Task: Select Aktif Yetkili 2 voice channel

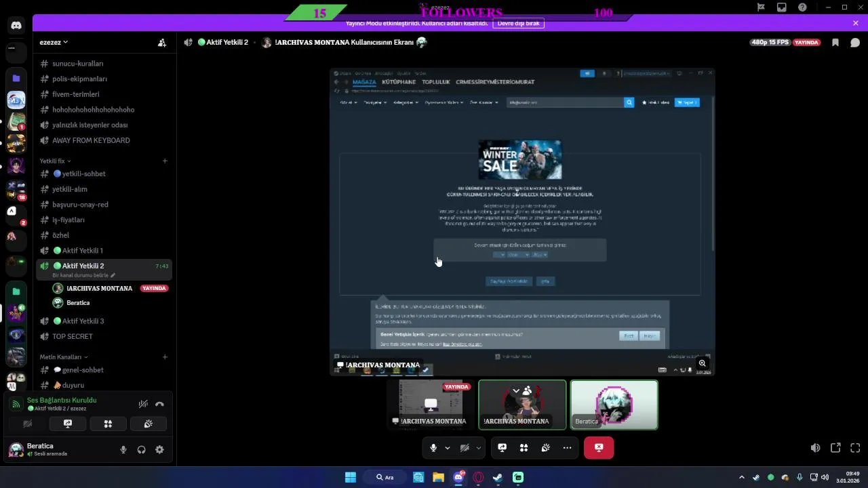Action: (x=104, y=266)
